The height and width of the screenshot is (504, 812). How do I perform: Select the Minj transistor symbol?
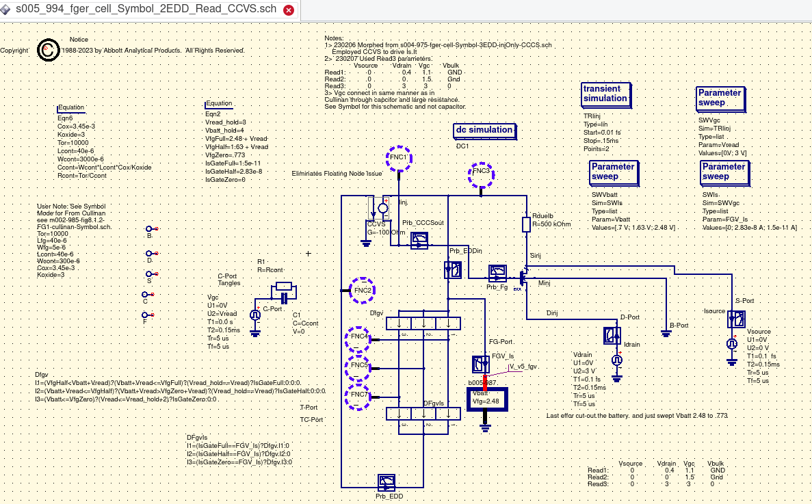(523, 278)
